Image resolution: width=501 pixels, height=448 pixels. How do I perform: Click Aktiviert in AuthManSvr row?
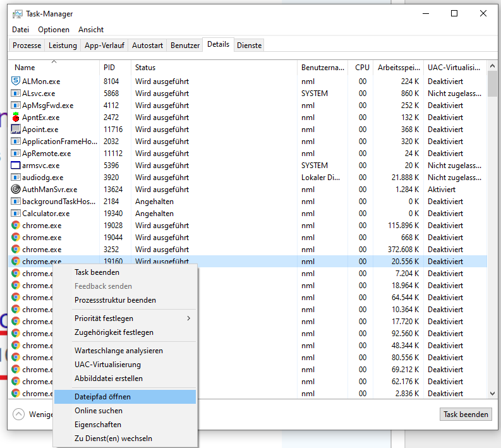coord(442,190)
